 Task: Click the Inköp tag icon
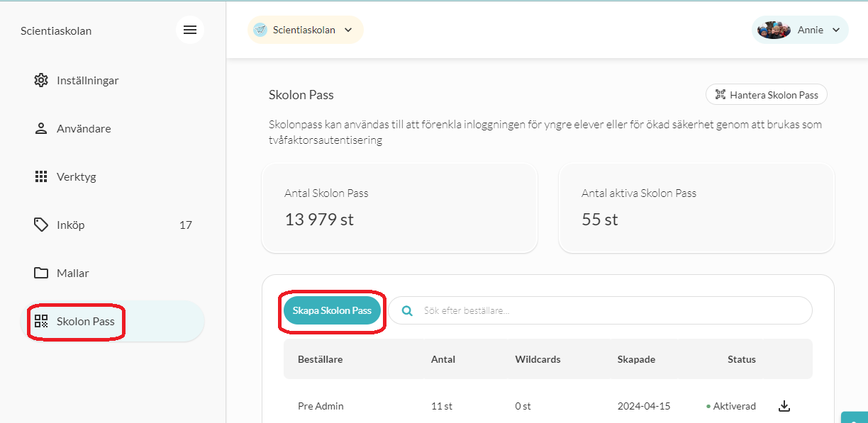pos(41,225)
